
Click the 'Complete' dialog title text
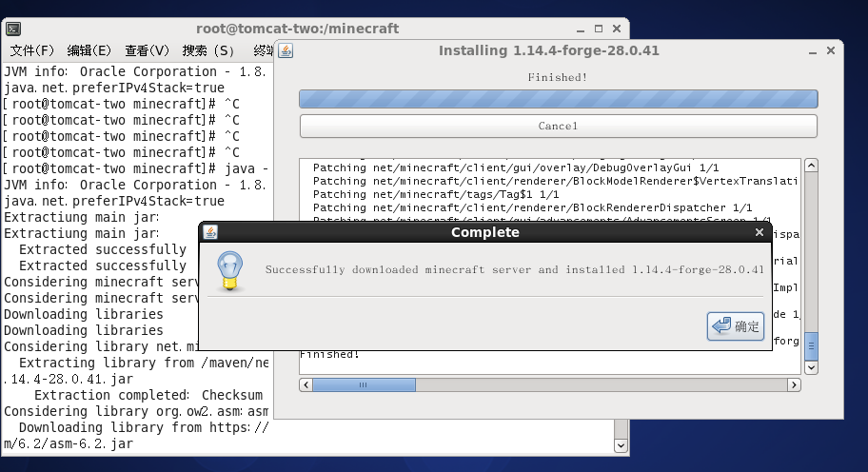pyautogui.click(x=485, y=232)
